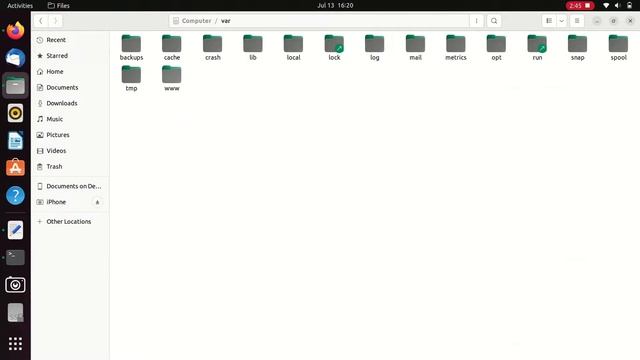
Task: Open Starred in the sidebar
Action: tap(70, 56)
